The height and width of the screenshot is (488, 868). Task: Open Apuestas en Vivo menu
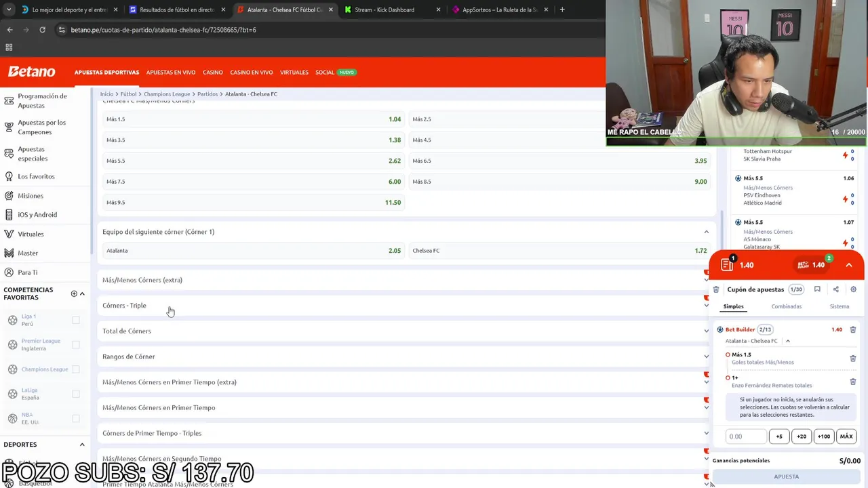point(171,73)
